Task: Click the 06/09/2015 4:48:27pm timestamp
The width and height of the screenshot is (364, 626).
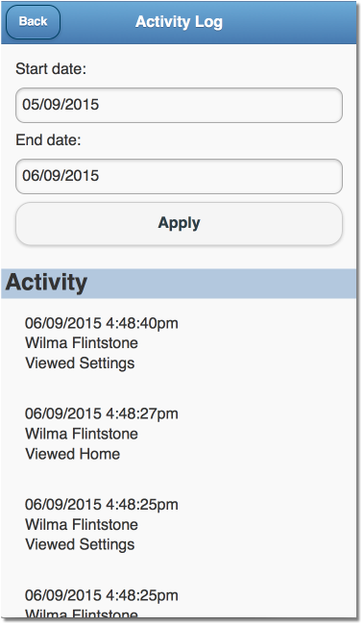Action: [x=102, y=413]
